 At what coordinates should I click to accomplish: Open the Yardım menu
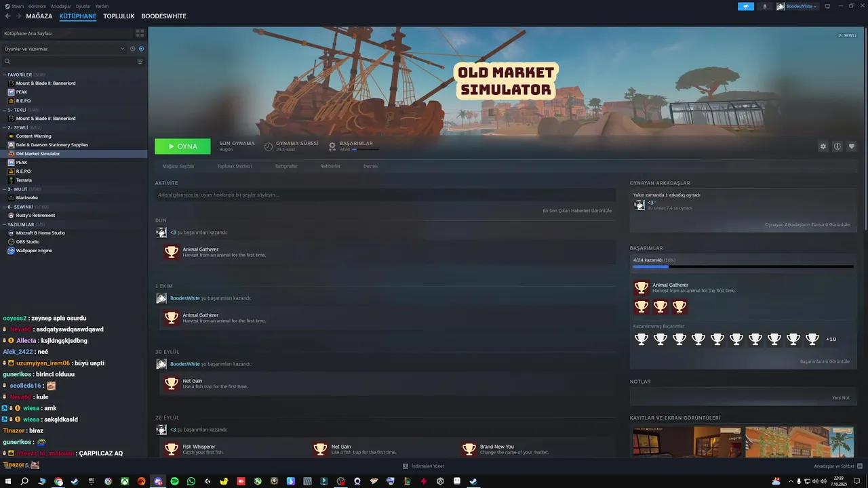[102, 6]
